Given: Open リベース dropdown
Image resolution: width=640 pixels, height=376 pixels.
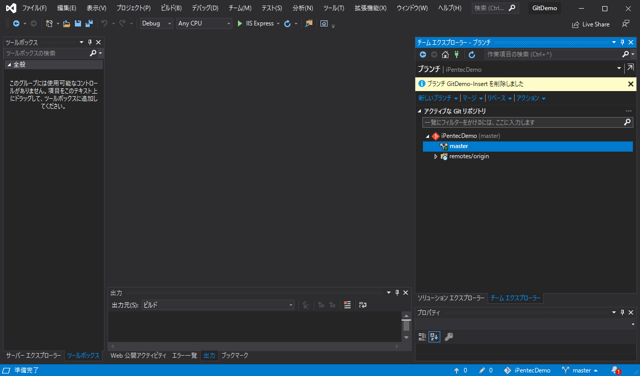Looking at the screenshot, I should pos(499,98).
